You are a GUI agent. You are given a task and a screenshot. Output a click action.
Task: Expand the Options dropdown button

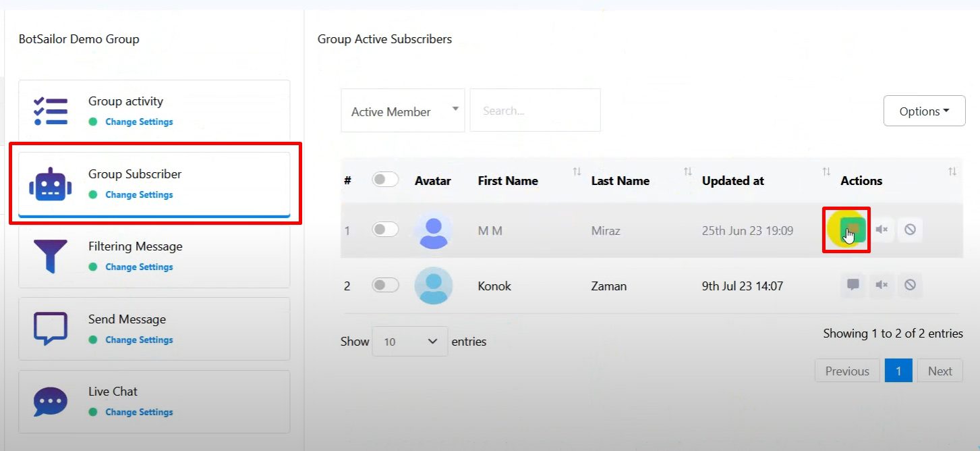pyautogui.click(x=924, y=111)
